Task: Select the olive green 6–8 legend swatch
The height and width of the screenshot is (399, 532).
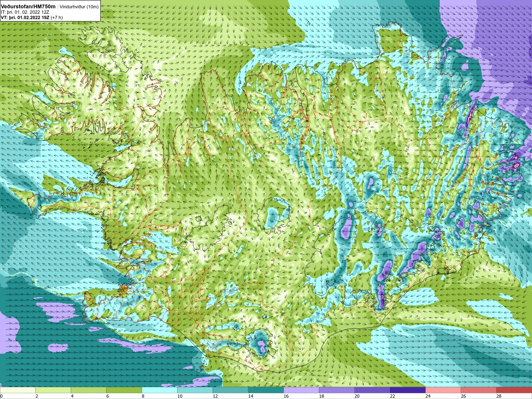Action: pos(124,390)
